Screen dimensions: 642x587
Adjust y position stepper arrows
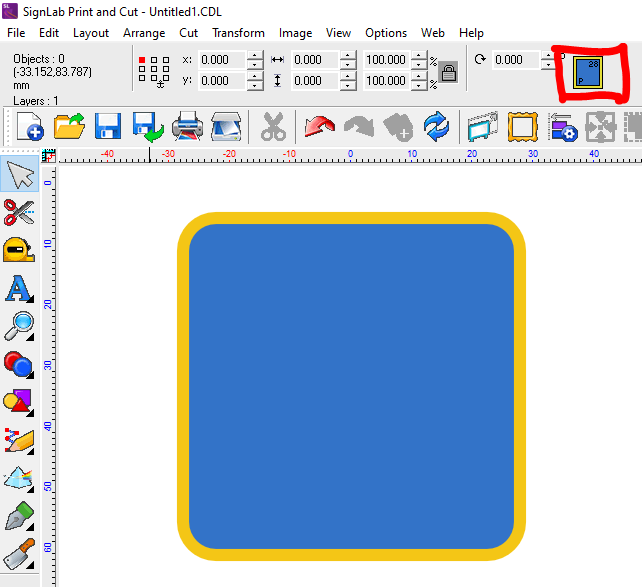tap(255, 81)
